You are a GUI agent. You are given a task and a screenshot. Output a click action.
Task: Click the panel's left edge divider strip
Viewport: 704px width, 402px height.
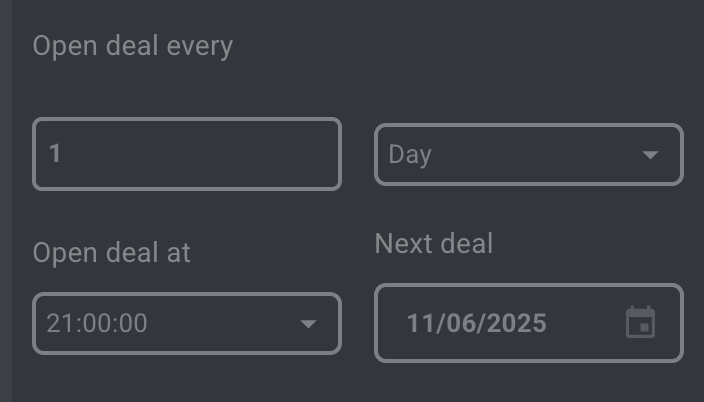point(6,200)
